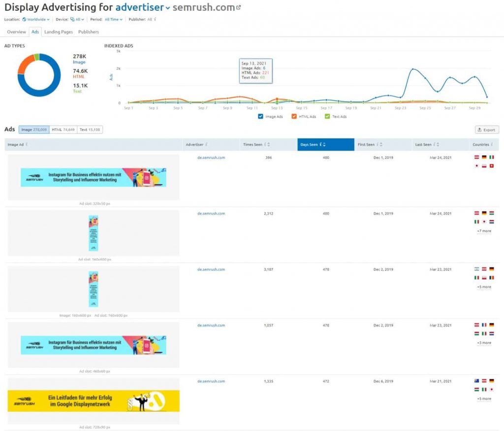Viewport: 504px width, 431px height.
Task: Click the Publisher info icon
Action: tap(155, 20)
